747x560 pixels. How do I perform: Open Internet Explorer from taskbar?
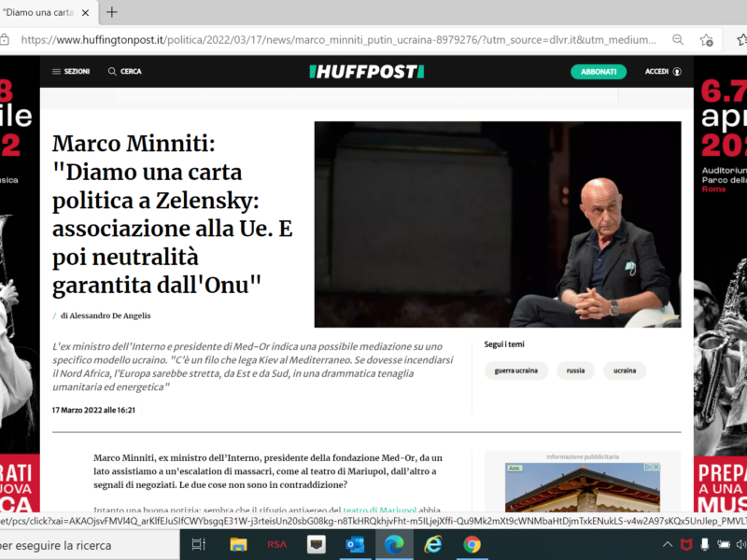[433, 544]
